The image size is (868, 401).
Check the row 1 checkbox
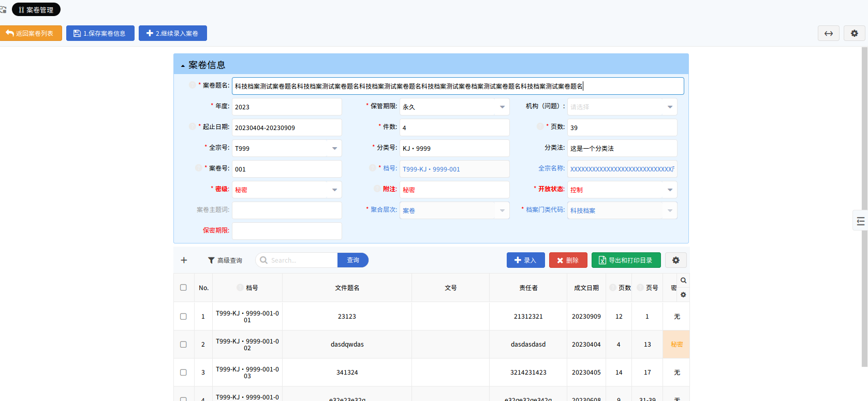pyautogui.click(x=183, y=317)
